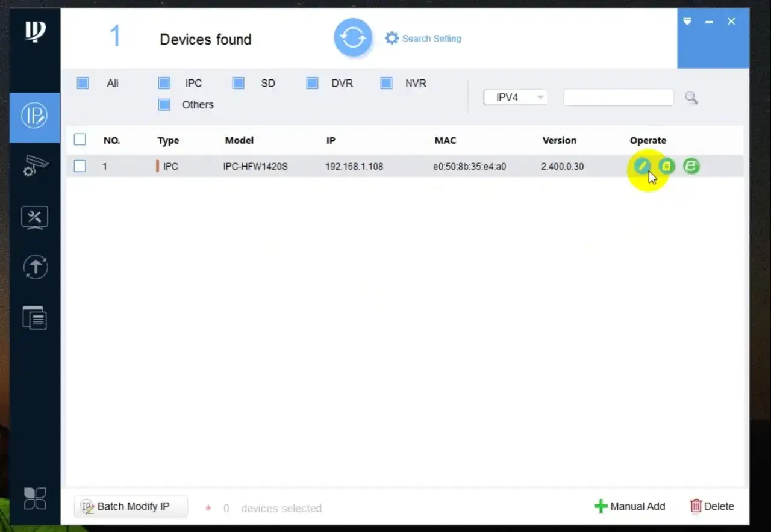Expand the window options arrow near minimize
The width and height of the screenshot is (771, 532).
point(687,22)
